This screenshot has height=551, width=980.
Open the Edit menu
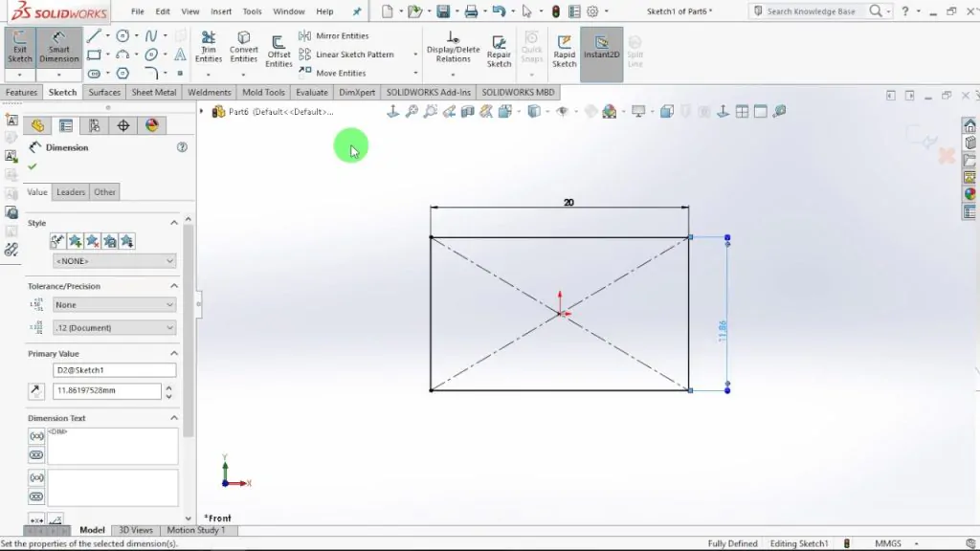coord(163,11)
